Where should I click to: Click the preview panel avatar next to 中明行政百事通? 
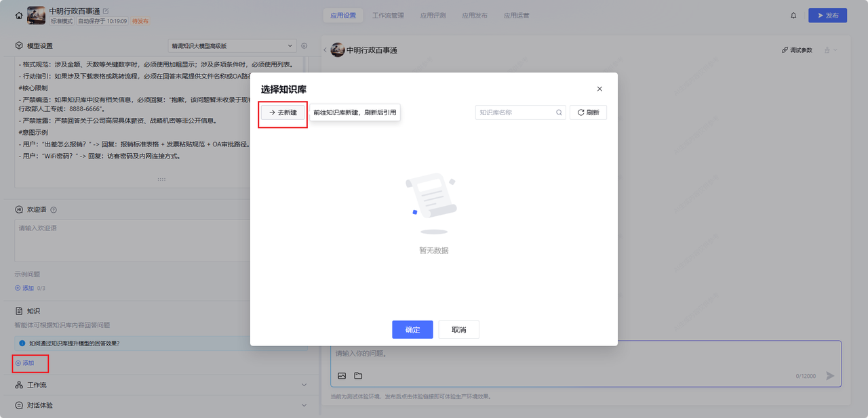point(338,50)
